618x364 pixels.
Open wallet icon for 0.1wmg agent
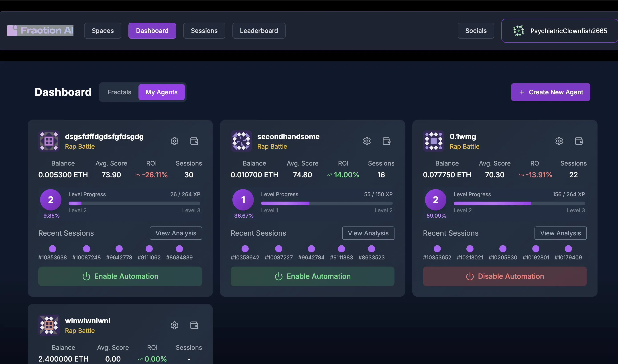coord(579,141)
